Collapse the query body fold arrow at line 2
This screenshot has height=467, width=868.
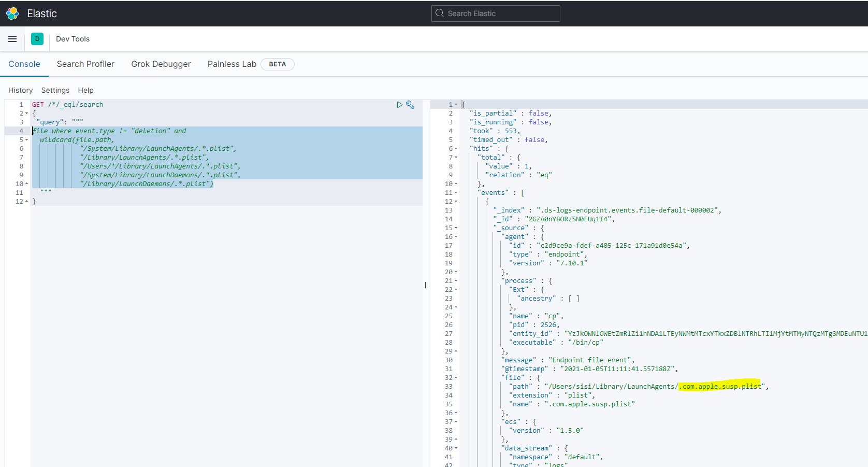click(26, 113)
